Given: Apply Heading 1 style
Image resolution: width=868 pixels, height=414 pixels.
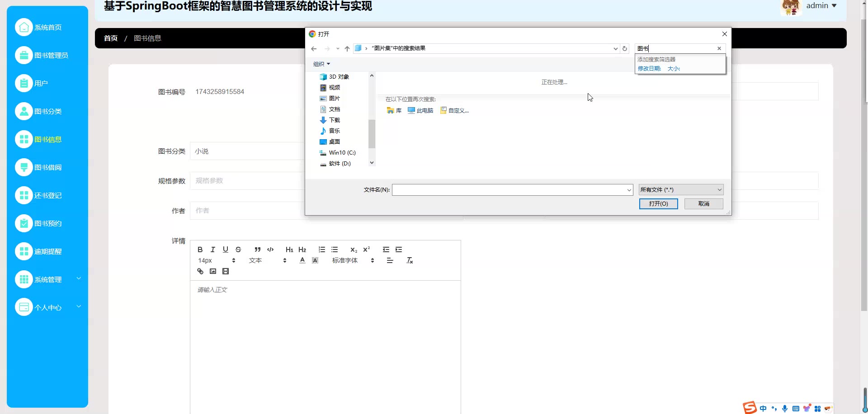Looking at the screenshot, I should pos(289,249).
